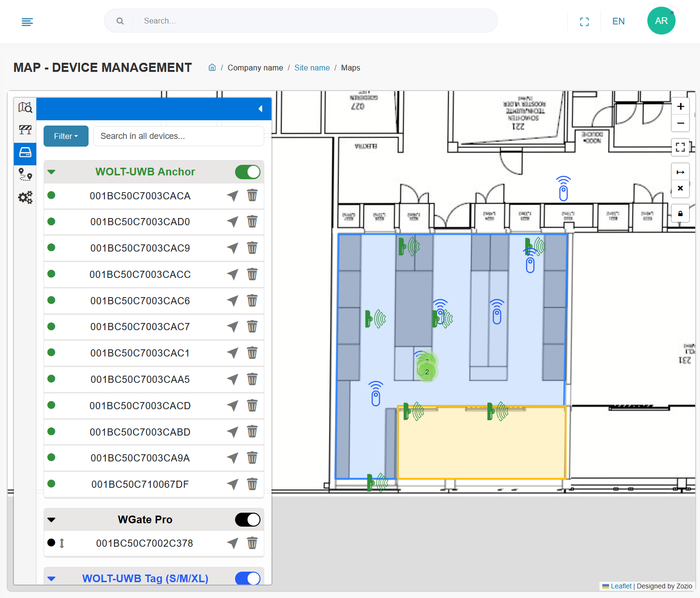The image size is (700, 598).
Task: Open the Filter dropdown
Action: 66,136
